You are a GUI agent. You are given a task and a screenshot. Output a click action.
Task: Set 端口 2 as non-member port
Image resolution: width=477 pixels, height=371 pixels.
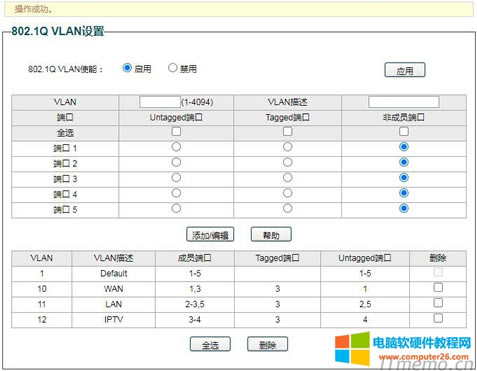click(404, 162)
